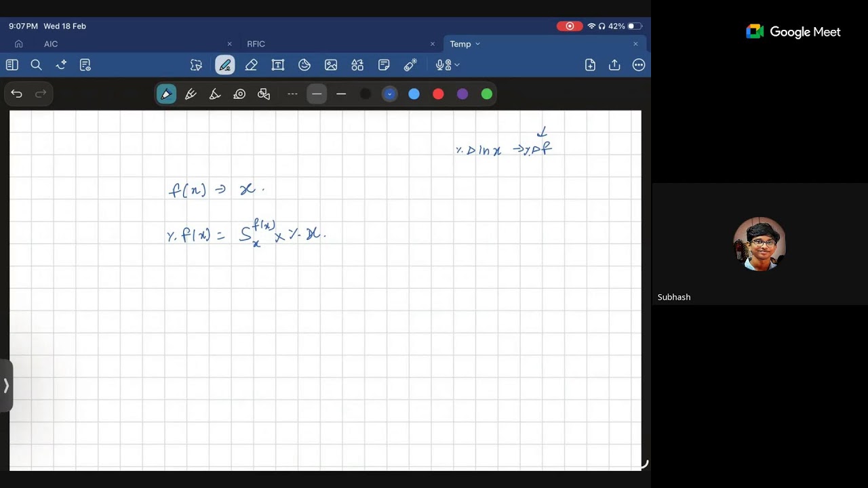
Task: Pick the light blue pen color
Action: (x=414, y=94)
